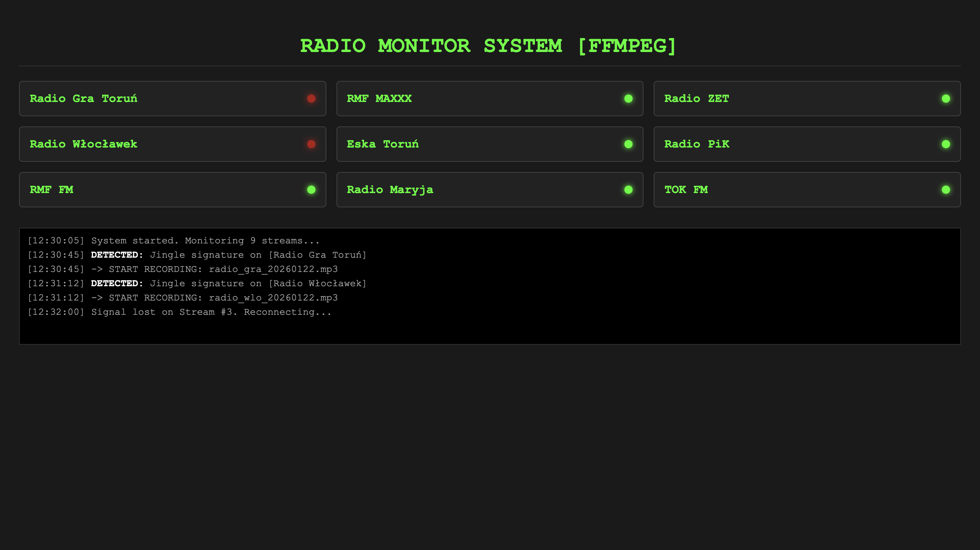
Task: Click the TOK FM green status indicator
Action: [x=946, y=190]
